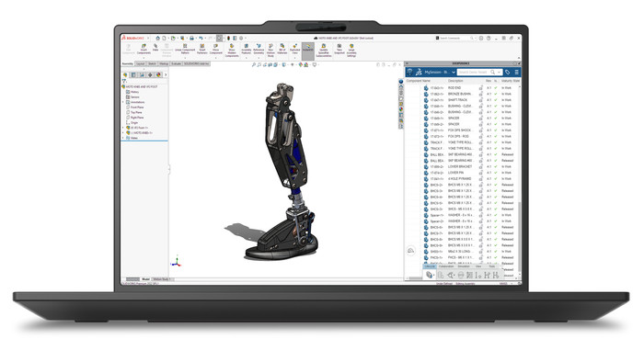Select Exploded View command
This screenshot has height=339, width=644.
tap(294, 50)
